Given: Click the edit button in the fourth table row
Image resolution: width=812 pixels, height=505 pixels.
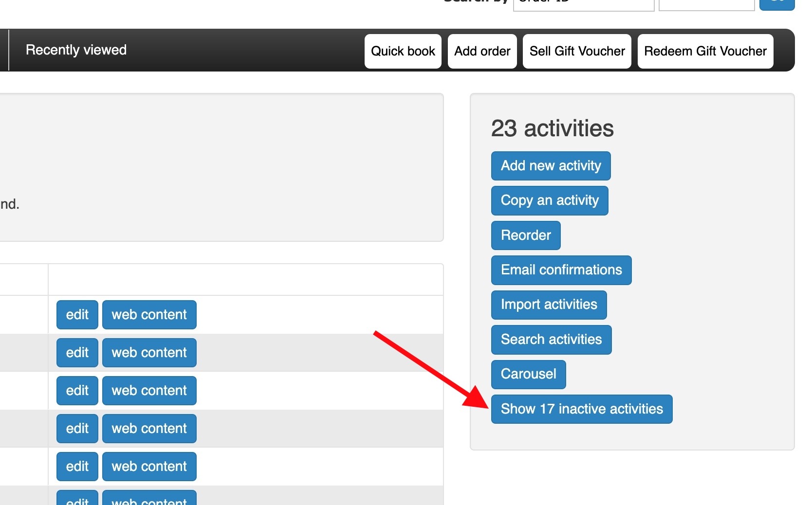Looking at the screenshot, I should (77, 429).
